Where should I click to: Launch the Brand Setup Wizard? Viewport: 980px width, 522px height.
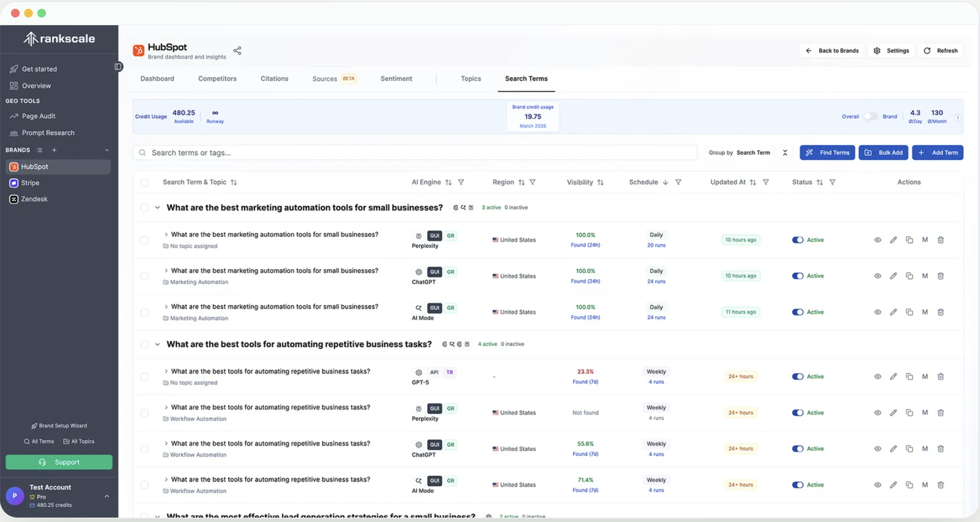(59, 426)
